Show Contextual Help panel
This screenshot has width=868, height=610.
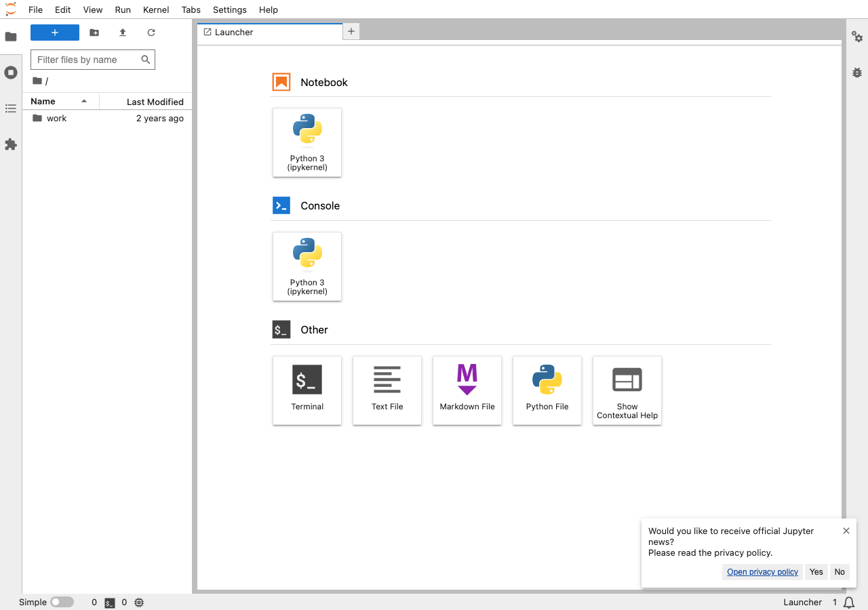pyautogui.click(x=627, y=390)
